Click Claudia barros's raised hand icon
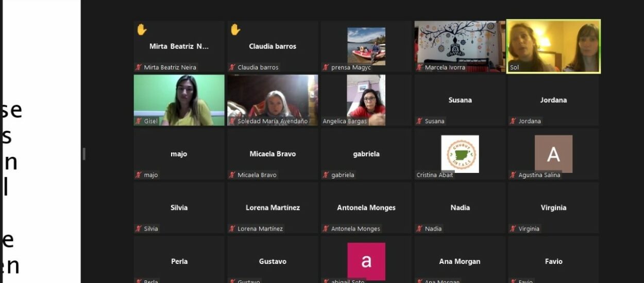Screen dimensions: 644x283 [235, 30]
